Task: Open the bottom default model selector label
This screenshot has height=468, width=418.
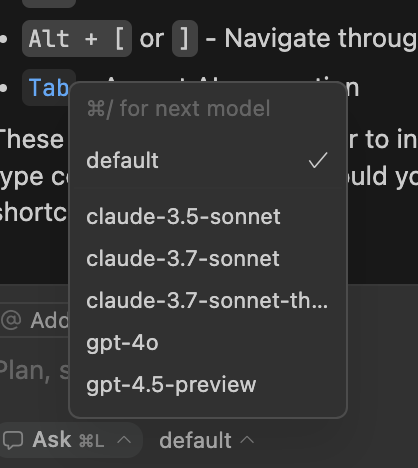Action: (195, 440)
